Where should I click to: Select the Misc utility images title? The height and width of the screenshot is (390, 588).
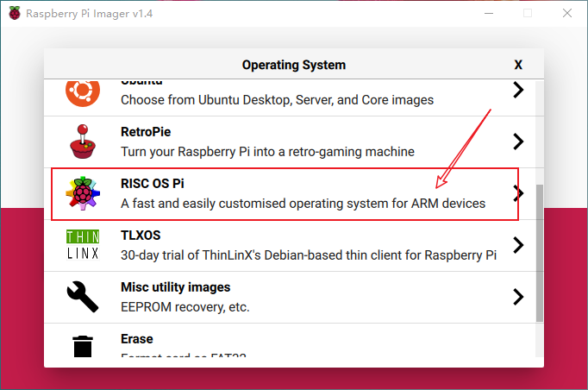(176, 287)
